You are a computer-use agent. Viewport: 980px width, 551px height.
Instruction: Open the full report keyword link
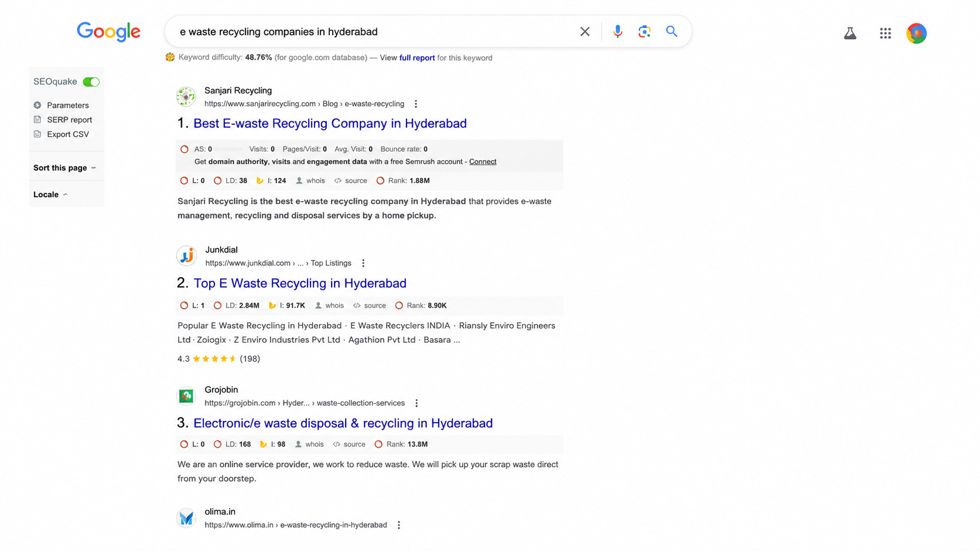(417, 58)
